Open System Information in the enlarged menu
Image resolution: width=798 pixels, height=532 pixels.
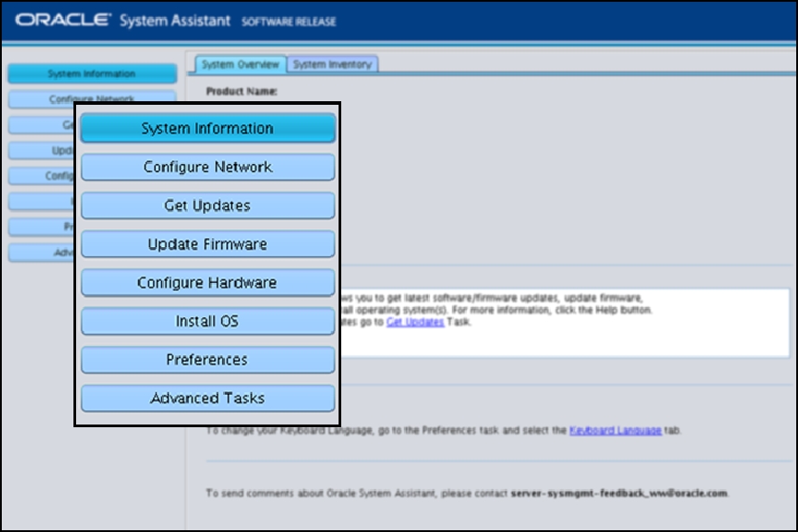tap(208, 128)
